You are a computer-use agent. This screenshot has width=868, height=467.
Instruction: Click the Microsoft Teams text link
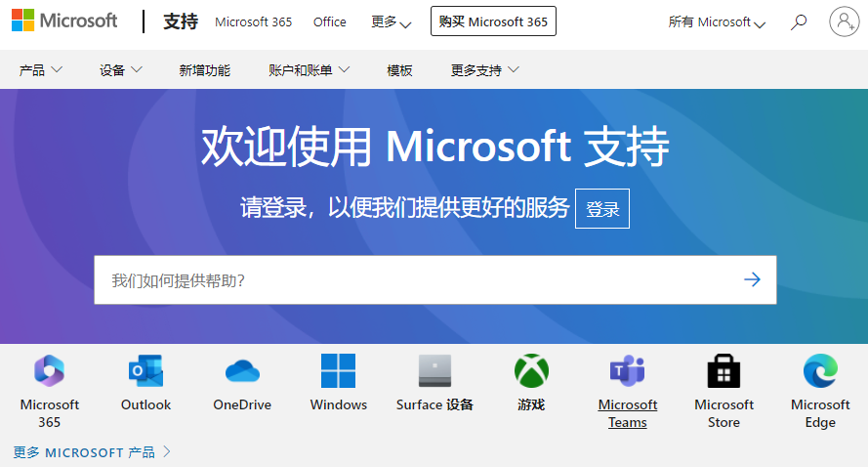[x=627, y=413]
